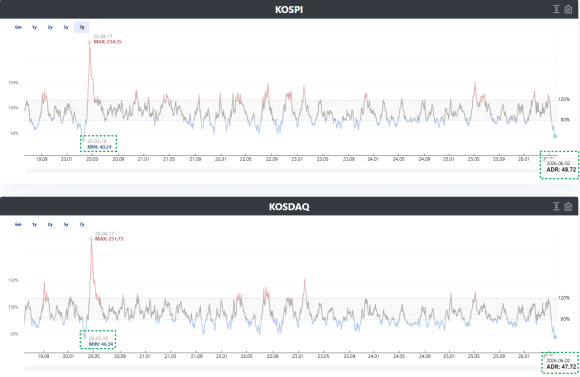Image resolution: width=580 pixels, height=377 pixels.
Task: Click the KOSPI MIN low marker
Action: pos(84,140)
